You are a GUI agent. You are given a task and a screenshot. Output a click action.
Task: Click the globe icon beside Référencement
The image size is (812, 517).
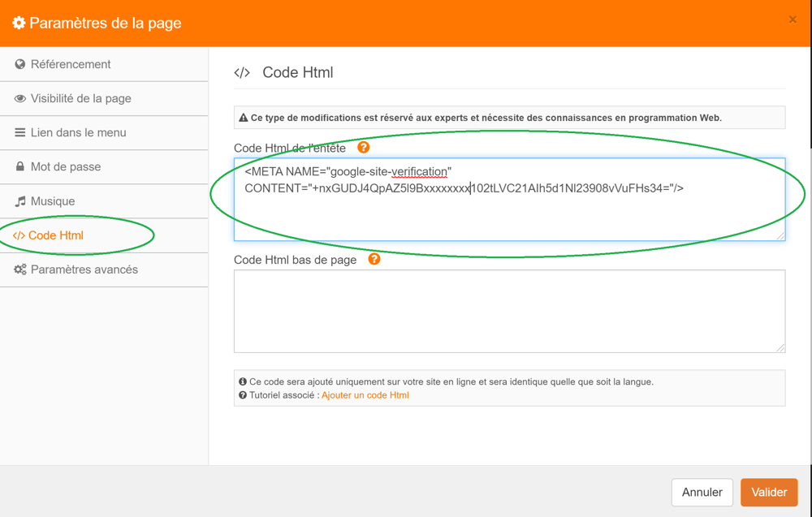point(20,64)
